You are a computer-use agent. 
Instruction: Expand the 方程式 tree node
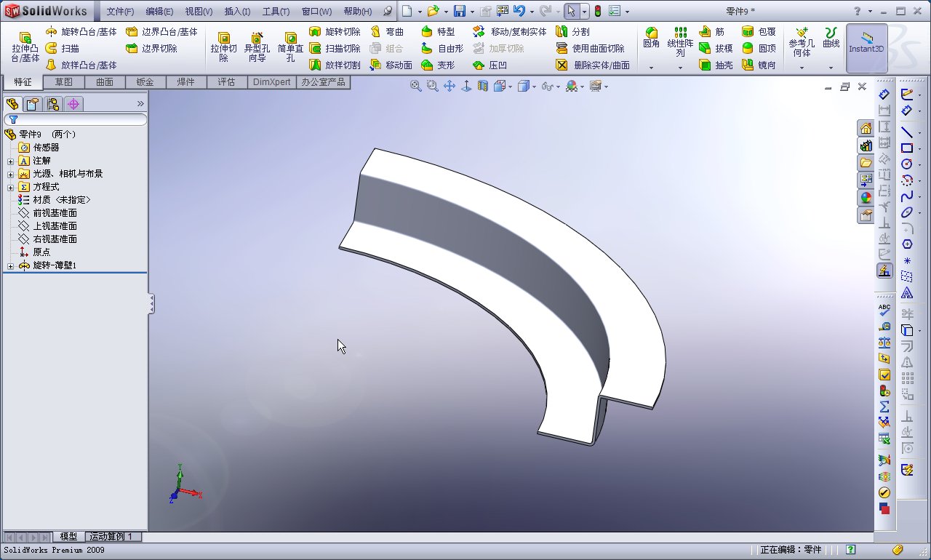pos(10,187)
